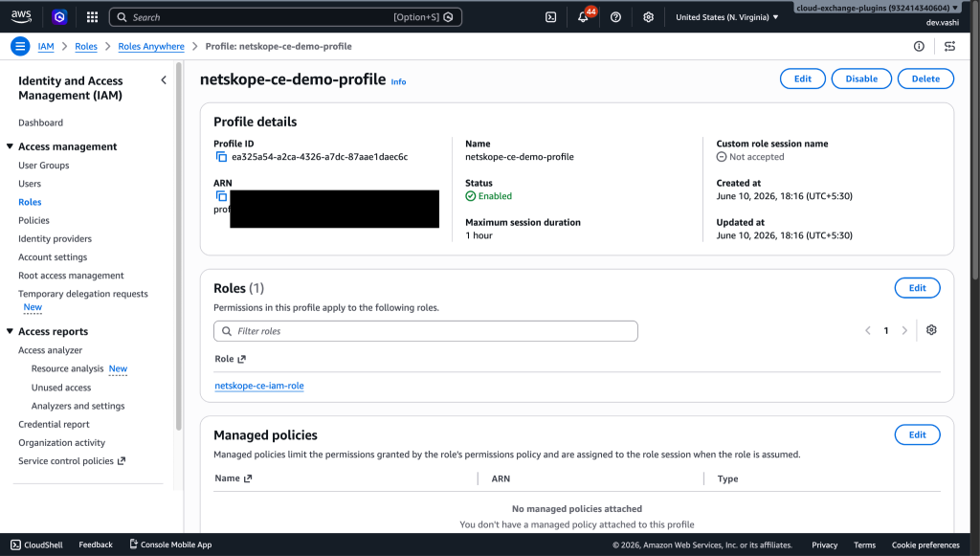Click the Name column external link icon
The width and height of the screenshot is (980, 556).
tap(248, 478)
